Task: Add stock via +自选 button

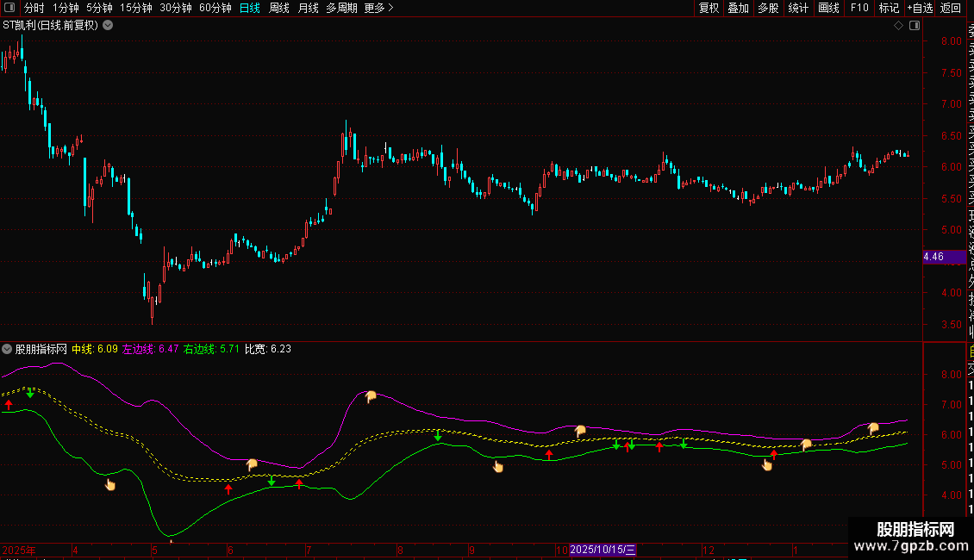Action: (920, 8)
